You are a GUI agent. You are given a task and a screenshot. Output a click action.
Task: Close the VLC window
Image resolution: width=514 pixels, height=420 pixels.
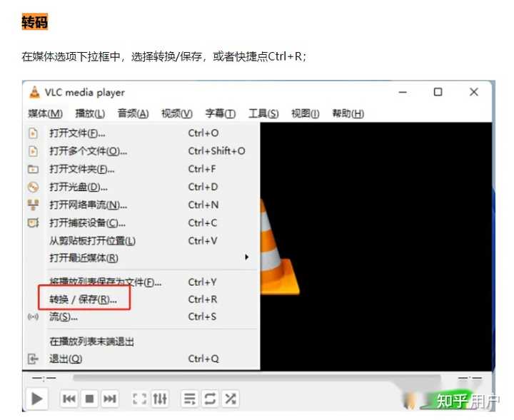pyautogui.click(x=474, y=92)
